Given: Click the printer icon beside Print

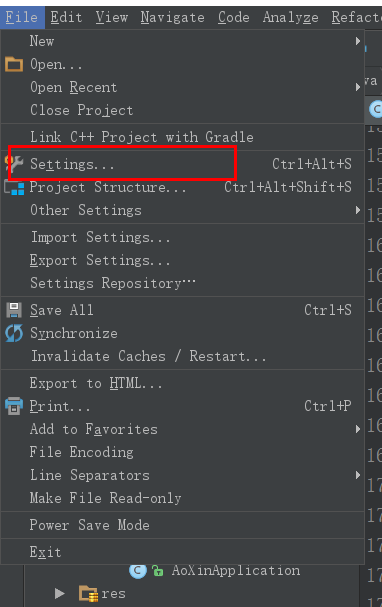Looking at the screenshot, I should pos(14,406).
